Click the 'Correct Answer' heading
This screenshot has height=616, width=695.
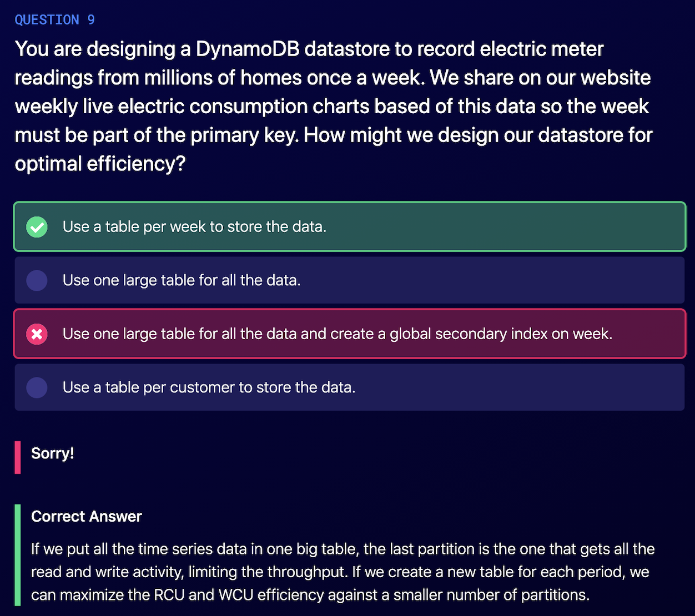(x=87, y=517)
